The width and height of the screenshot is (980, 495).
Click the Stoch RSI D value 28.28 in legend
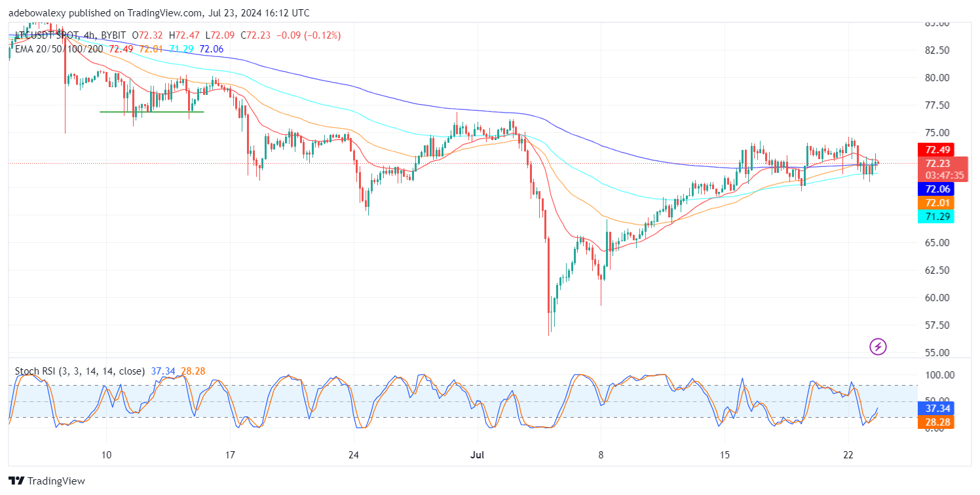point(193,371)
